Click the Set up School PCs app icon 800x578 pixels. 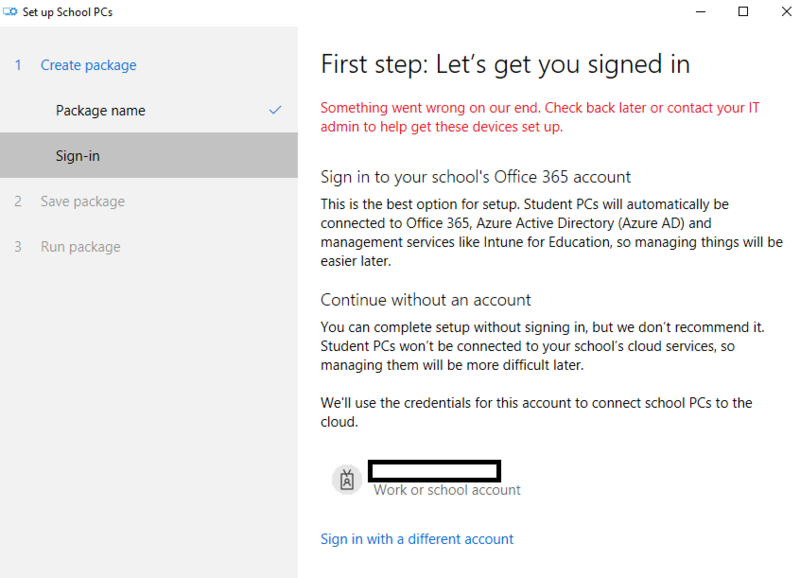pos(11,12)
